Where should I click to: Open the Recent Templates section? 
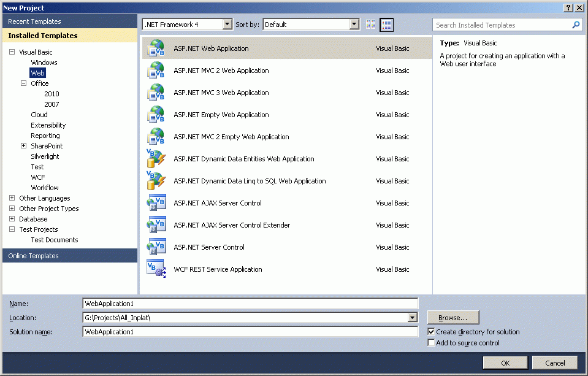[70, 21]
